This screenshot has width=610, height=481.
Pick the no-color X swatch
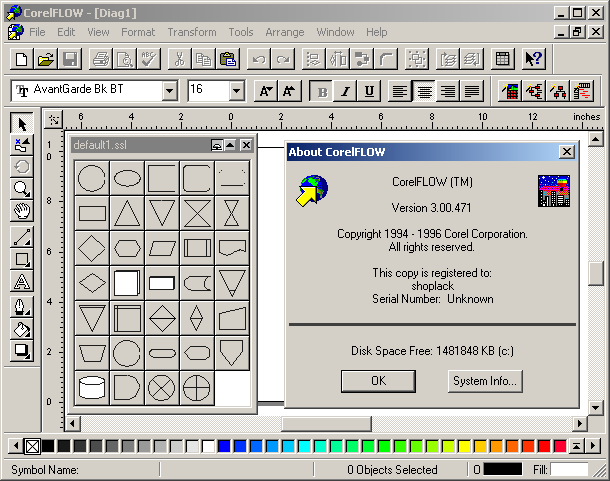(x=32, y=446)
